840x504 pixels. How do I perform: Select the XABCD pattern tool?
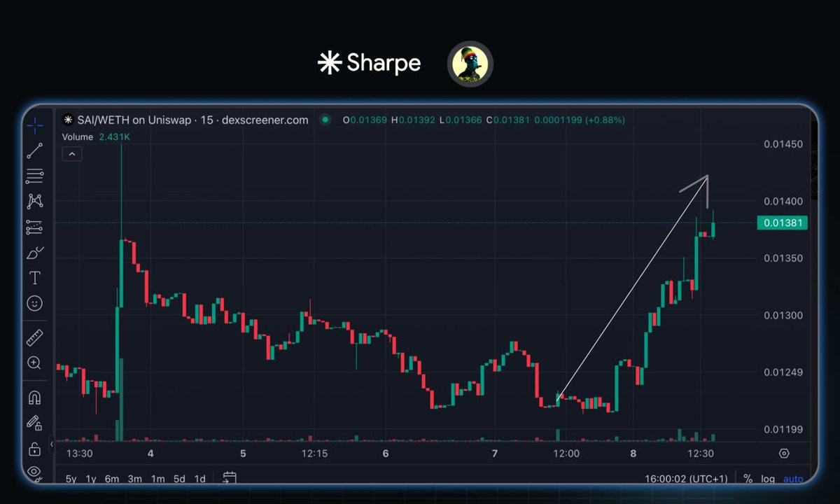tap(34, 202)
